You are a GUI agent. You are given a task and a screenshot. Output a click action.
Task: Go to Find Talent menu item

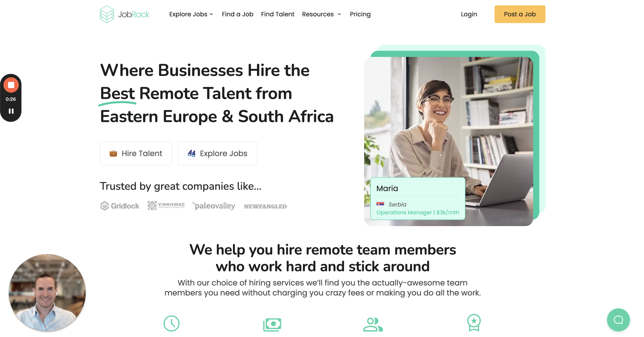[278, 14]
